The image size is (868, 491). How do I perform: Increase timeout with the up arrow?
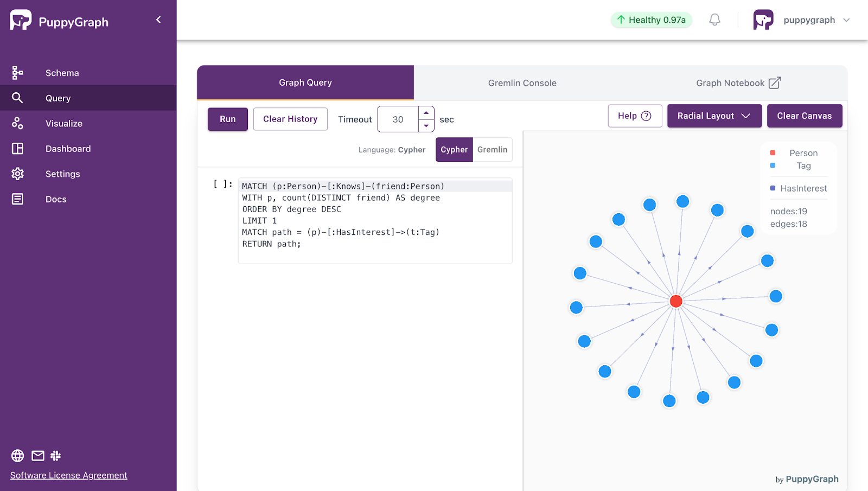tap(426, 113)
